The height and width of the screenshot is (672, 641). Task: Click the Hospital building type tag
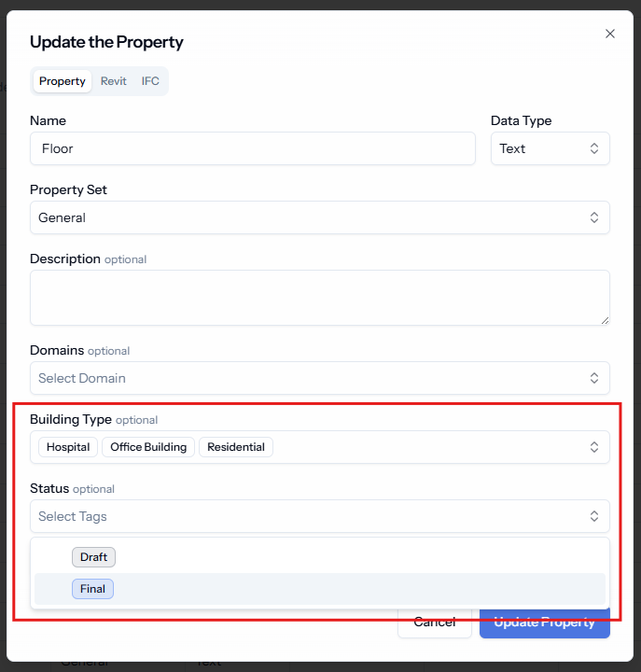tap(68, 447)
